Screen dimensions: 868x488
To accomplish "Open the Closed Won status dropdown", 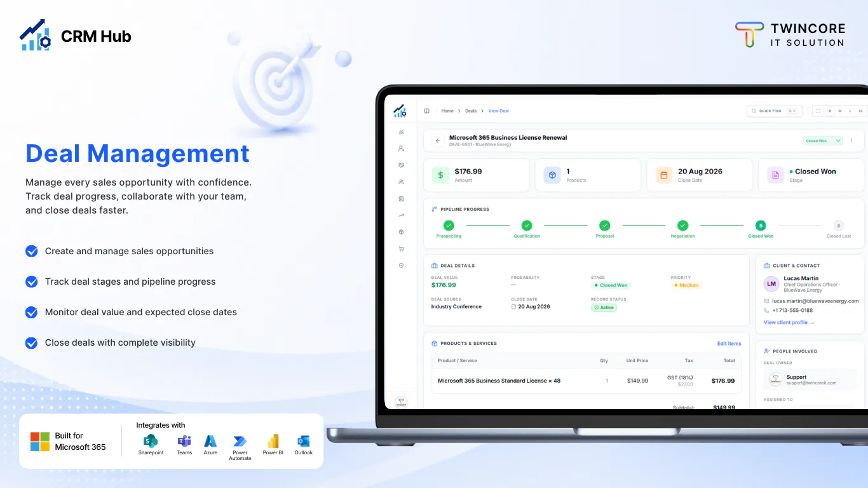I will [823, 140].
